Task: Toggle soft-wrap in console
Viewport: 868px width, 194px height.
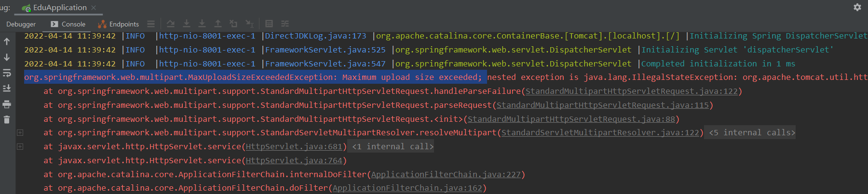Action: click(x=7, y=73)
